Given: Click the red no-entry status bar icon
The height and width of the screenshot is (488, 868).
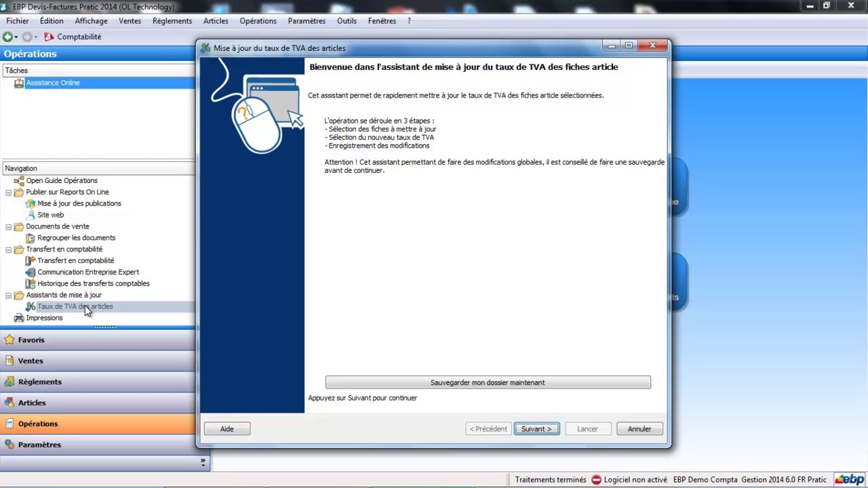Looking at the screenshot, I should (596, 480).
